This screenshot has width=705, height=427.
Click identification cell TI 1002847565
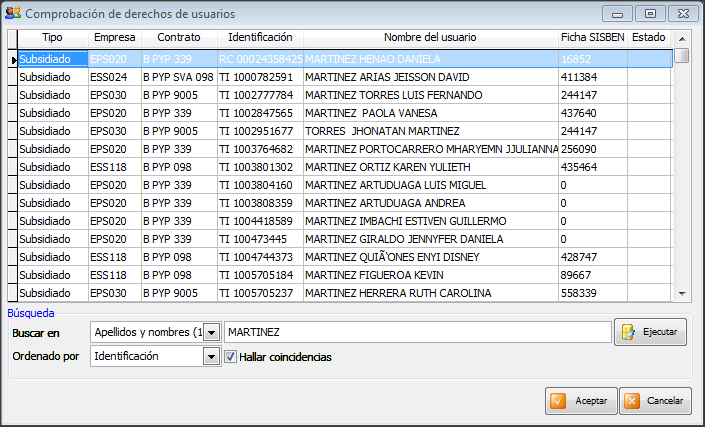click(260, 113)
